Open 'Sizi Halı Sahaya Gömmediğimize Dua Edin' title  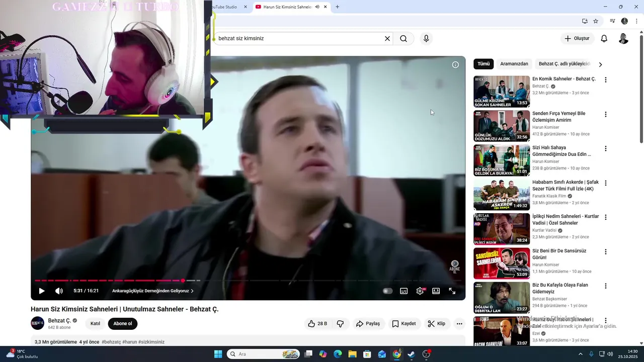561,151
